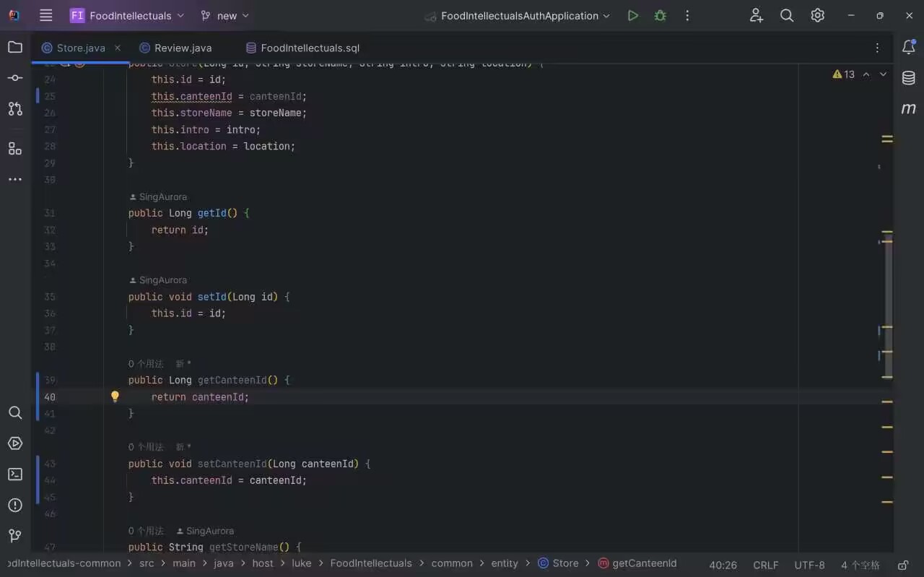
Task: Click author hint SingAurora above getId
Action: coord(157,196)
